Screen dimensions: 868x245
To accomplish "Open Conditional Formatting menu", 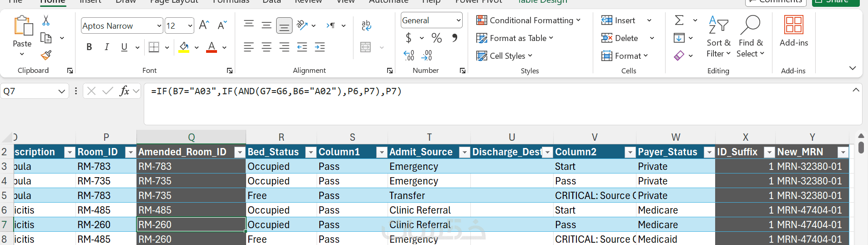I will coord(528,20).
